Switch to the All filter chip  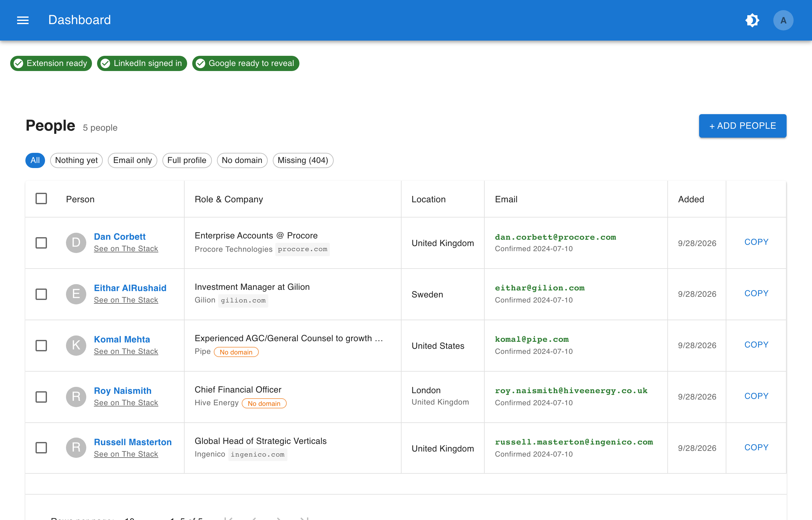pos(35,160)
